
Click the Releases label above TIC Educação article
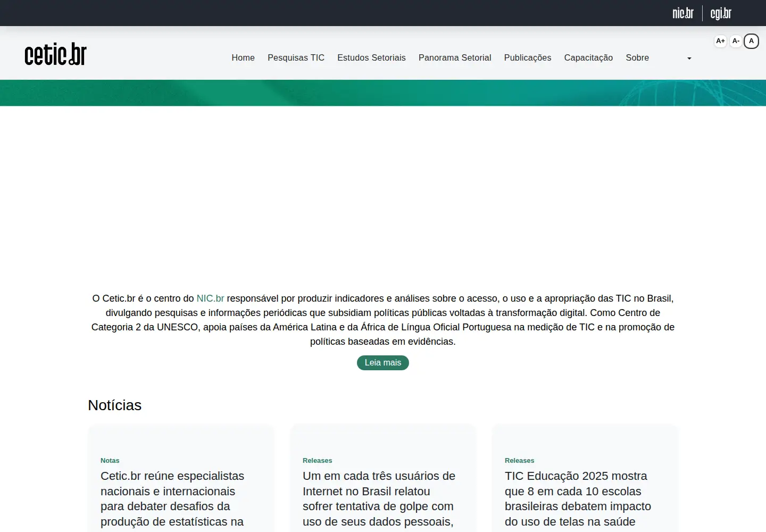[520, 461]
